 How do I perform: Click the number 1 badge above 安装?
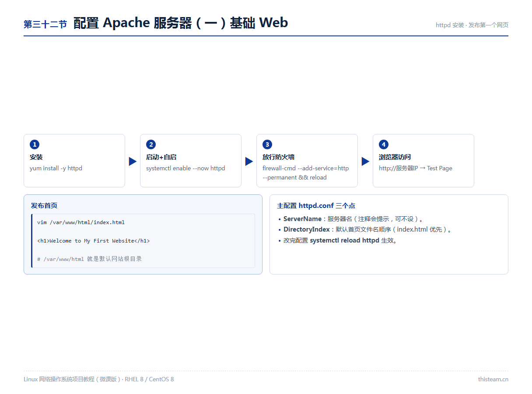tap(34, 144)
